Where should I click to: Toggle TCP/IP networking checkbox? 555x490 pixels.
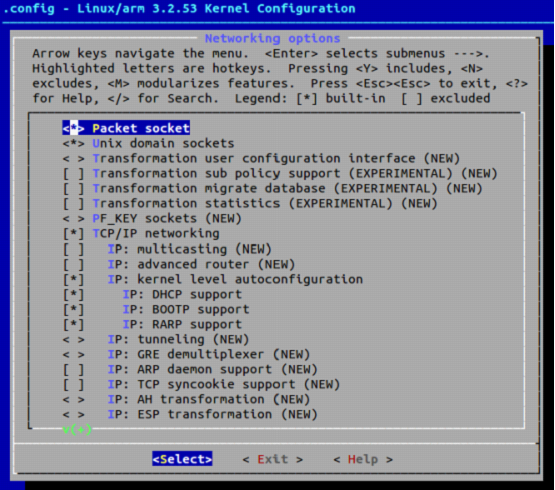[x=74, y=234]
